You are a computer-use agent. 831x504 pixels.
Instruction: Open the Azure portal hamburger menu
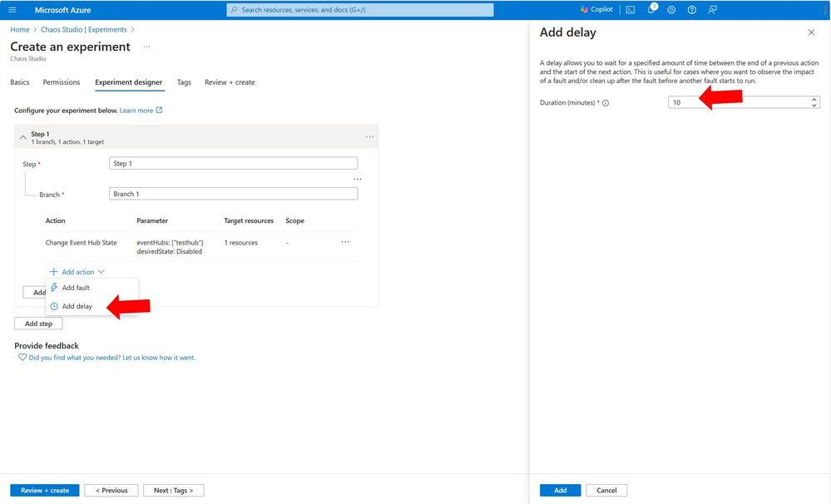pos(12,9)
